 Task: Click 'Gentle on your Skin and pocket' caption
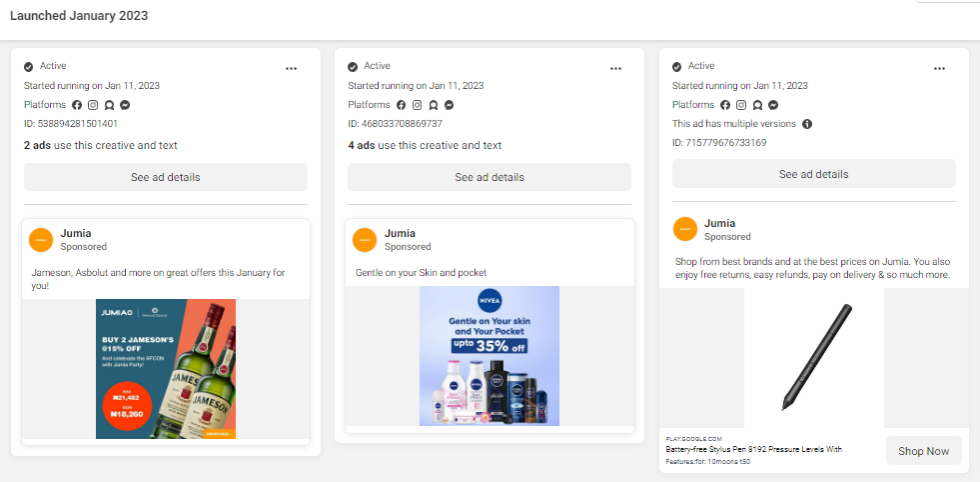pyautogui.click(x=421, y=273)
